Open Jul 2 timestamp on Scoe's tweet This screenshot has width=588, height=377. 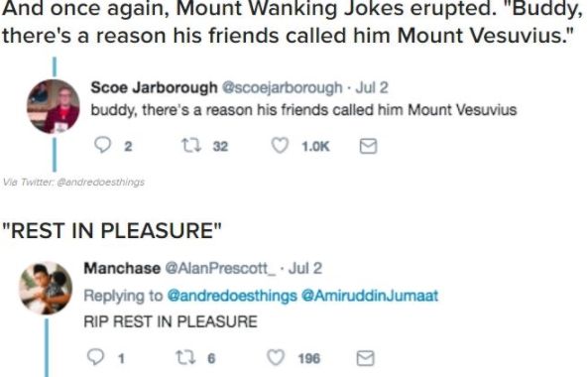coord(372,87)
